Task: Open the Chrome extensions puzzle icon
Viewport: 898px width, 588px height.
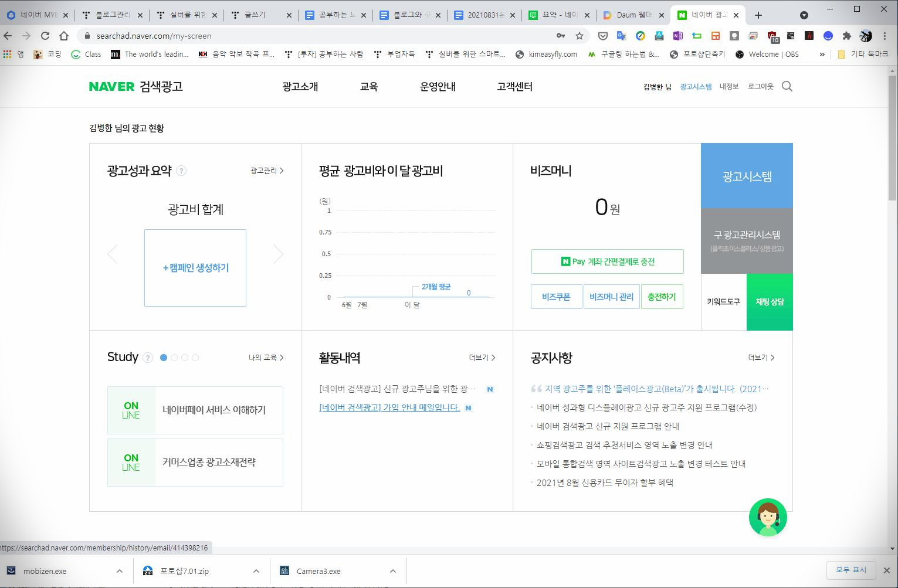Action: pos(846,36)
